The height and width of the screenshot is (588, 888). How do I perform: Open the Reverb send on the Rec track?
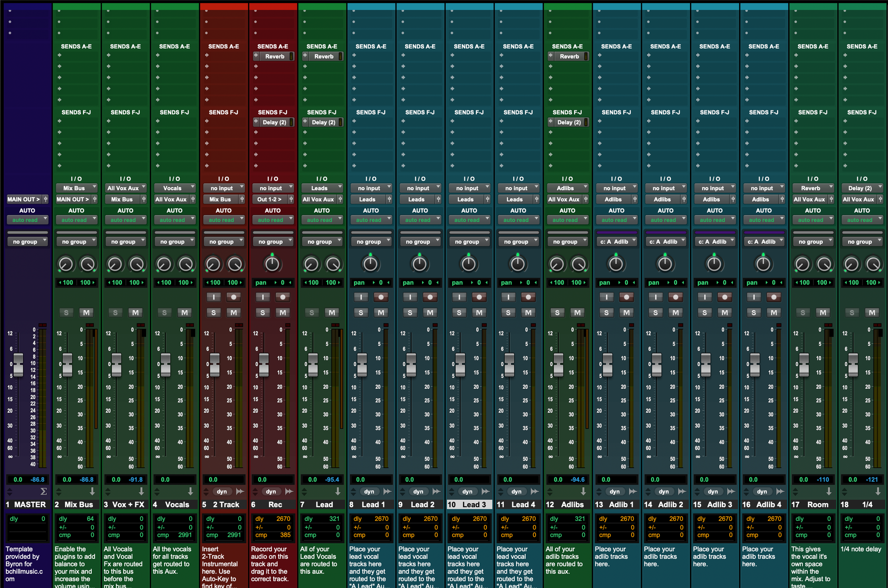[x=275, y=57]
